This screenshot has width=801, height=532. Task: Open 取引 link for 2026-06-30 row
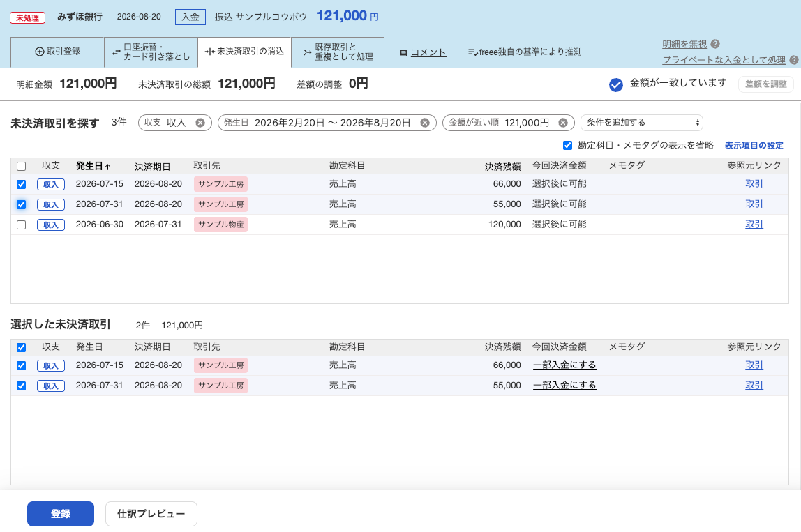(754, 224)
